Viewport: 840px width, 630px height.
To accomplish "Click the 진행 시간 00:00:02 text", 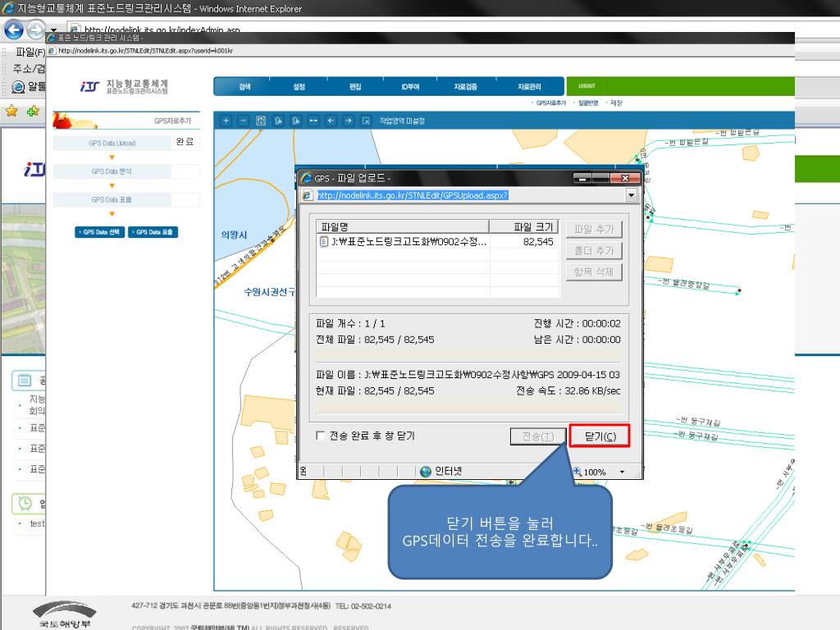I will [577, 323].
